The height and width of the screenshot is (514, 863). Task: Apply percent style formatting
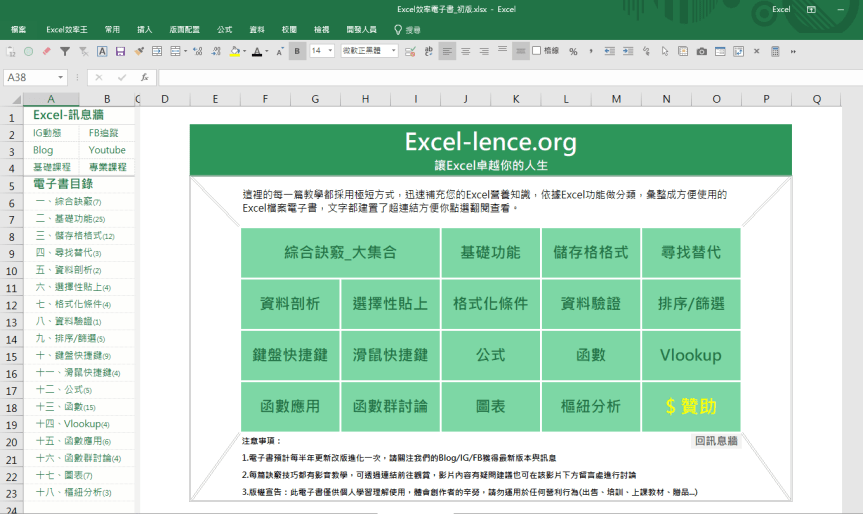(x=573, y=51)
